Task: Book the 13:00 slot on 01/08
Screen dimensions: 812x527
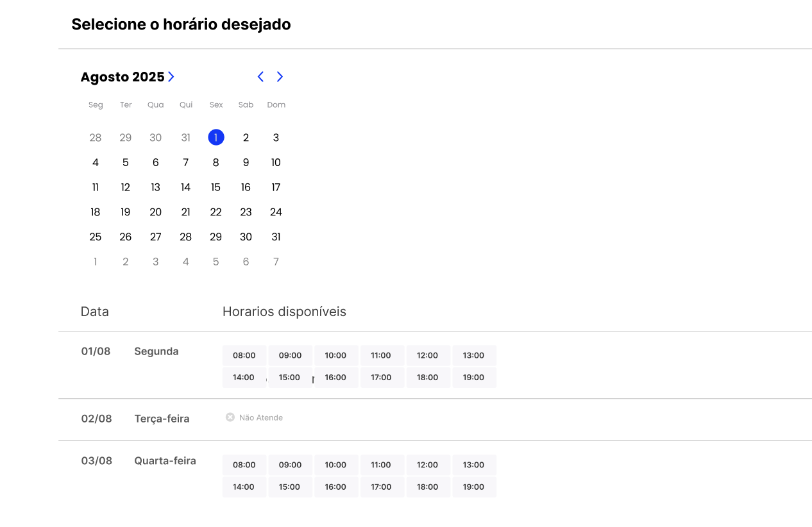Action: (x=473, y=356)
